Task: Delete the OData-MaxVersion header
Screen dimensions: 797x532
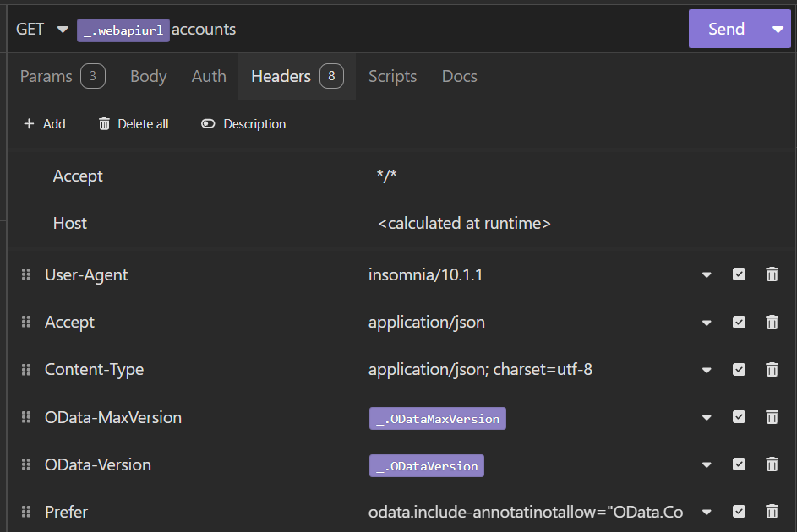Action: pos(772,417)
